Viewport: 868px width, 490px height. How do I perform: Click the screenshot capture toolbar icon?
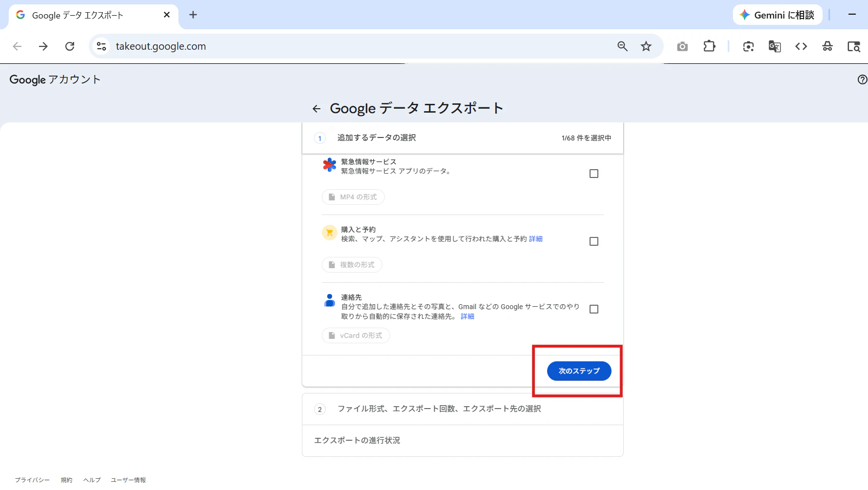749,46
